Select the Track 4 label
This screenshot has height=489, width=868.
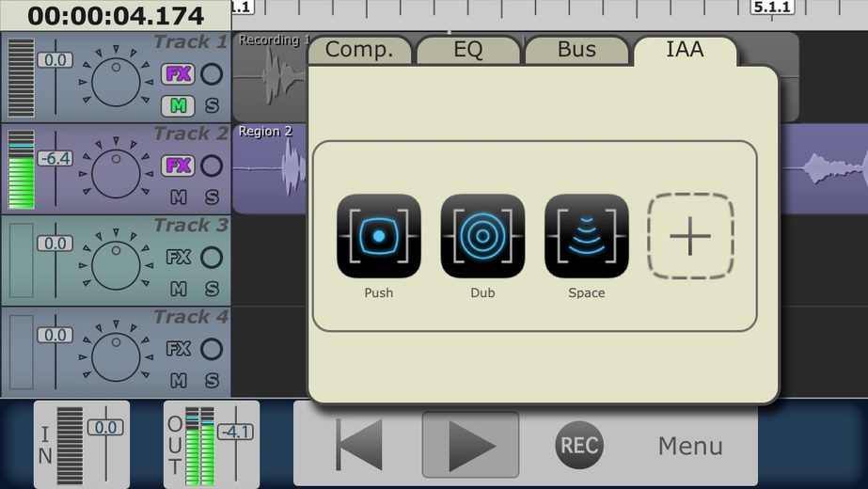point(190,317)
